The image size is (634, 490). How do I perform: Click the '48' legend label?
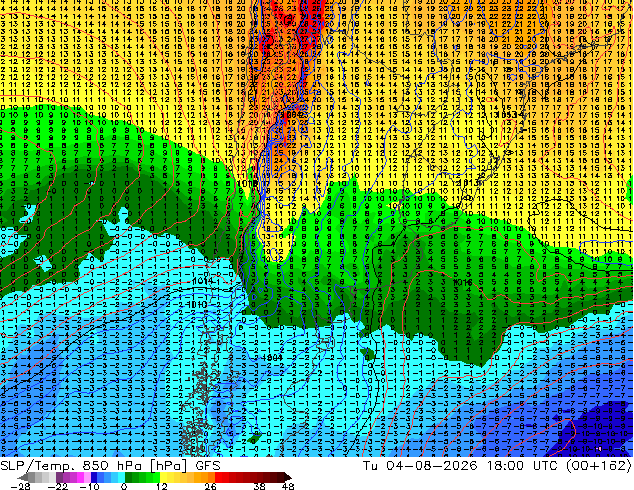[x=288, y=486]
